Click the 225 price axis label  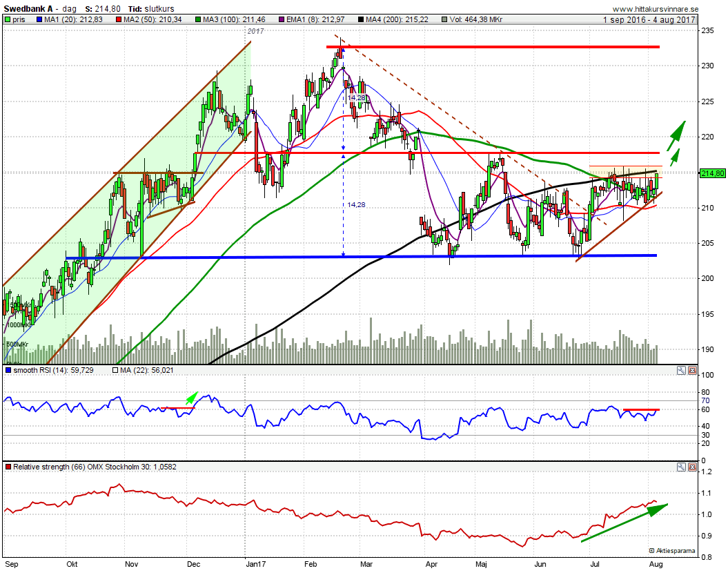[707, 101]
